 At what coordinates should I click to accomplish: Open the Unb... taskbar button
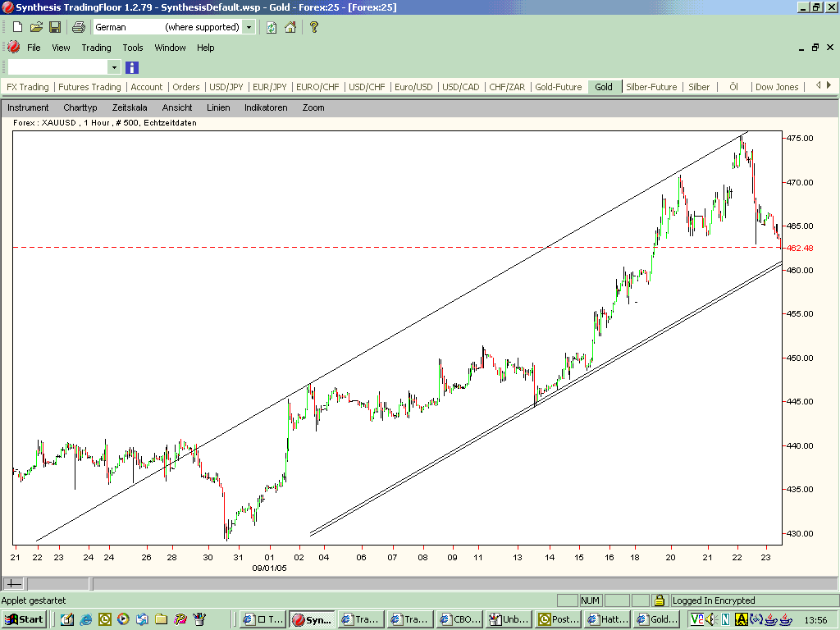point(509,619)
